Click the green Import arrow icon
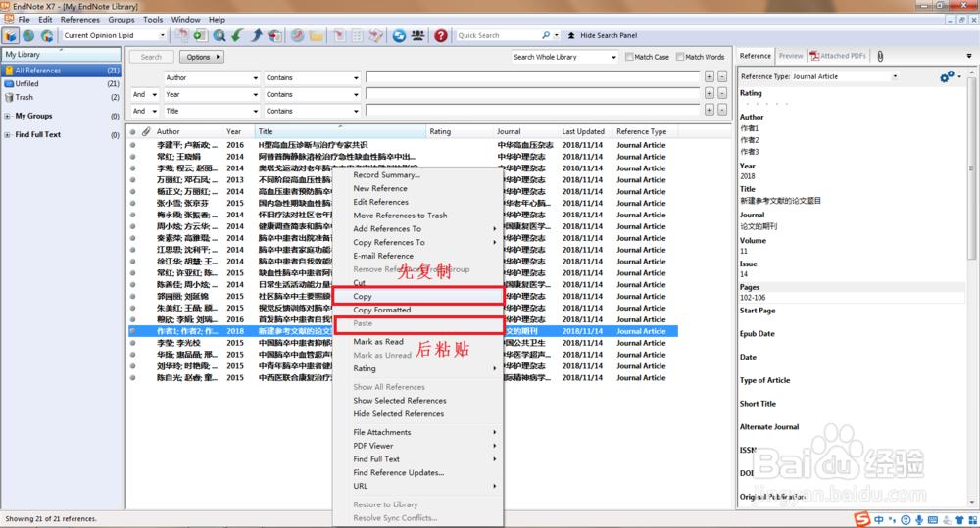980x528 pixels. [x=237, y=35]
